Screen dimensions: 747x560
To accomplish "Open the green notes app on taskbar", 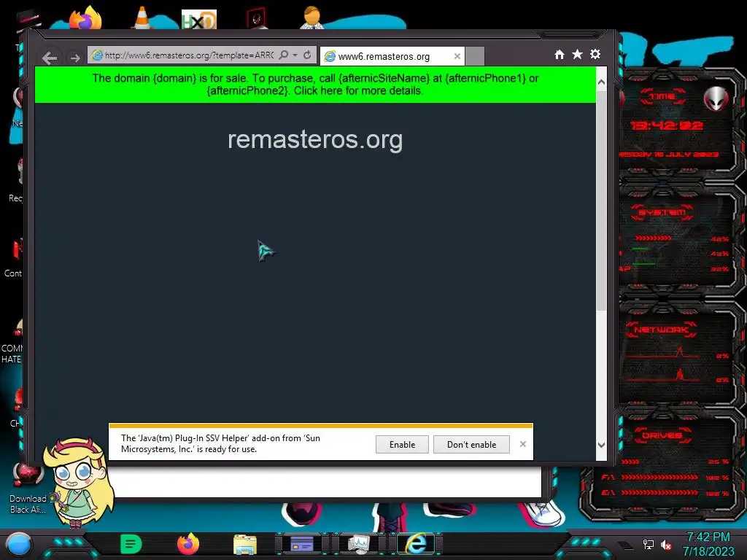I will point(131,544).
